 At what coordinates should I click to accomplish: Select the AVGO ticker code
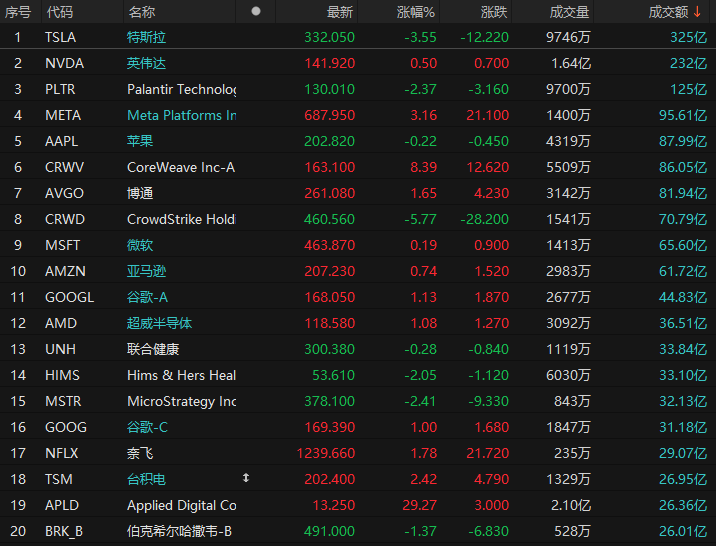coord(64,193)
